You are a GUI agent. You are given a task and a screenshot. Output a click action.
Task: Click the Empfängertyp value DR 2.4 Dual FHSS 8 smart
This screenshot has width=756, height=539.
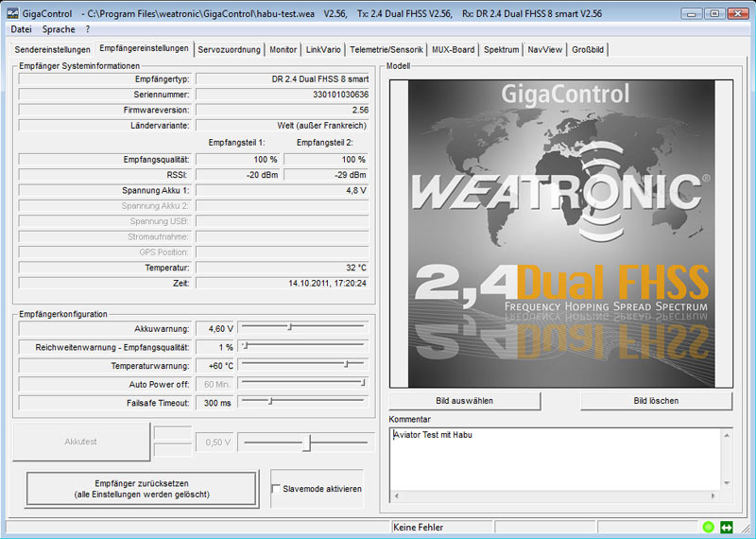click(283, 79)
